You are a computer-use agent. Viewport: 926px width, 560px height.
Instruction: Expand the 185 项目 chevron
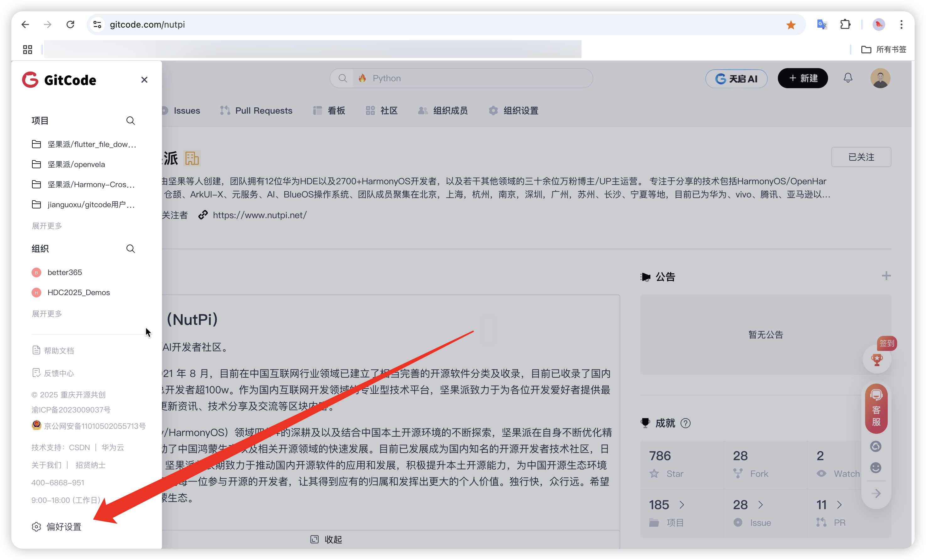point(682,505)
